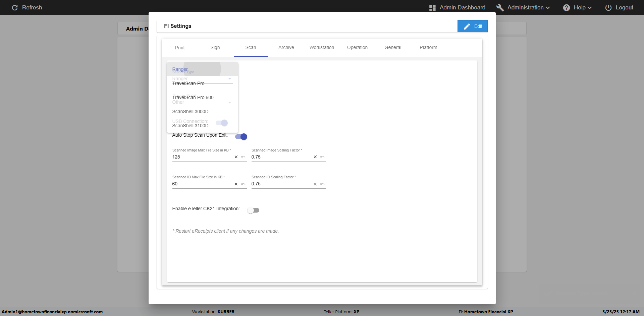Viewport: 644px width, 316px height.
Task: Open the Admin Dashboard grid icon
Action: pyautogui.click(x=432, y=8)
